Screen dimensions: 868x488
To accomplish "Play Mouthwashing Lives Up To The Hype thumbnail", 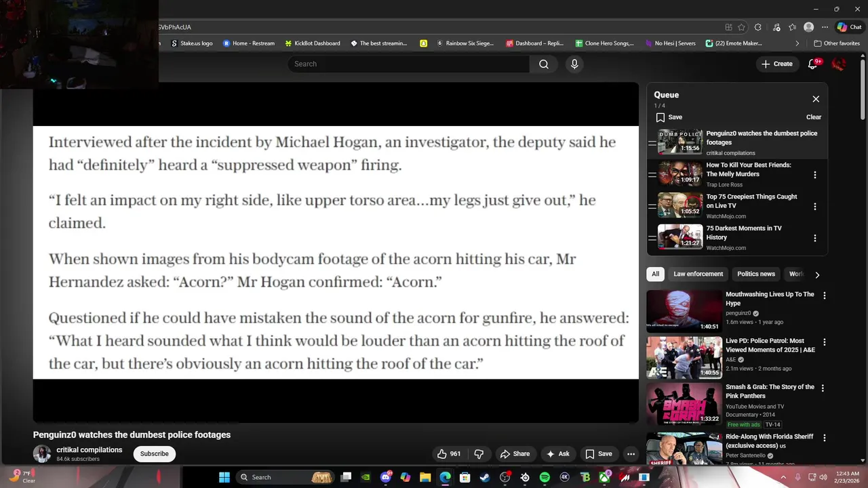I will [684, 311].
